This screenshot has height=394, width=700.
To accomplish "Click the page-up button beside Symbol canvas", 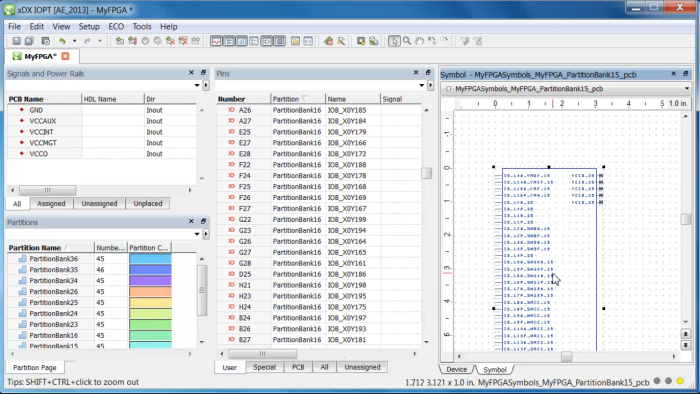I will [x=686, y=334].
